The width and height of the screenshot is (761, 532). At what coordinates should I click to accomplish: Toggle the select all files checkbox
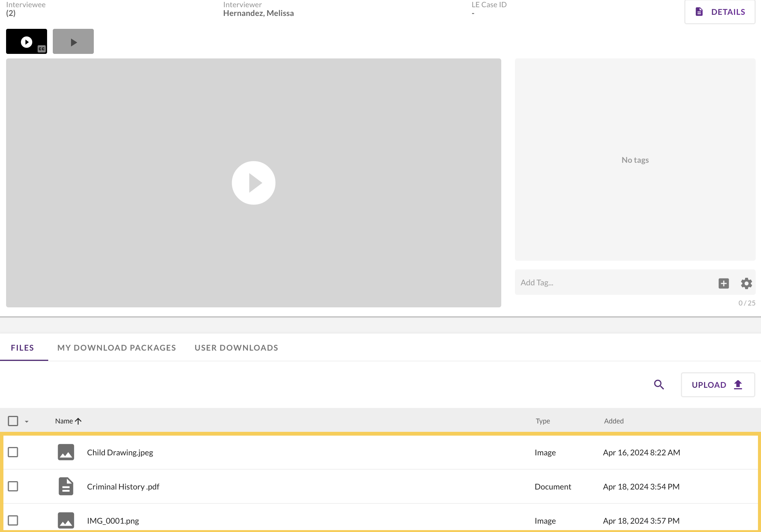coord(13,421)
